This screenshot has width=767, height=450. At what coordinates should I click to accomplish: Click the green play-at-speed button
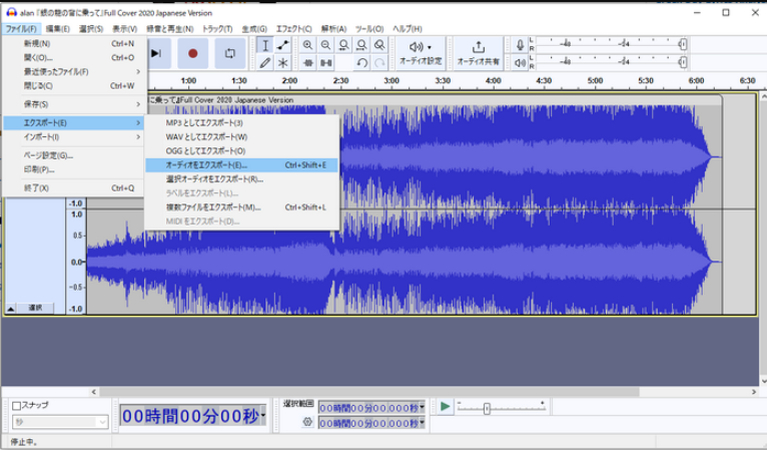point(445,406)
